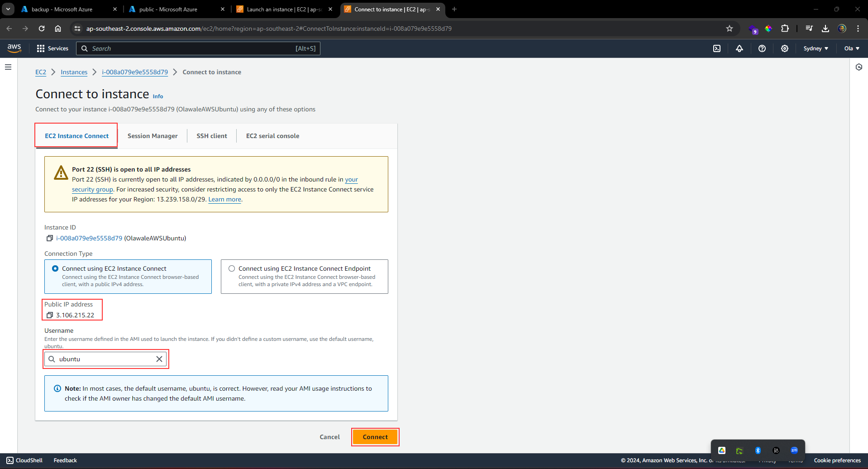Expand the side navigation hamburger menu

tap(8, 67)
